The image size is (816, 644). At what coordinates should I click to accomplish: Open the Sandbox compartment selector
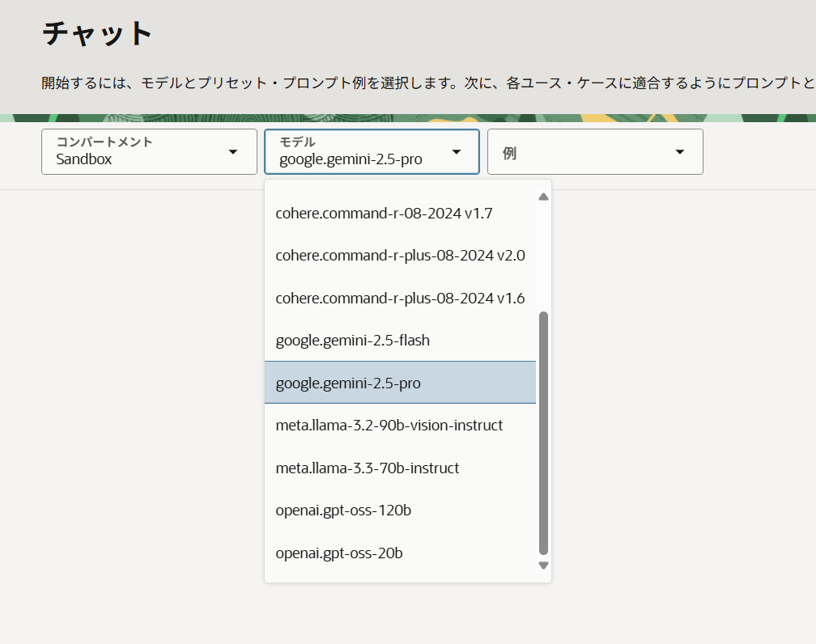point(130,151)
